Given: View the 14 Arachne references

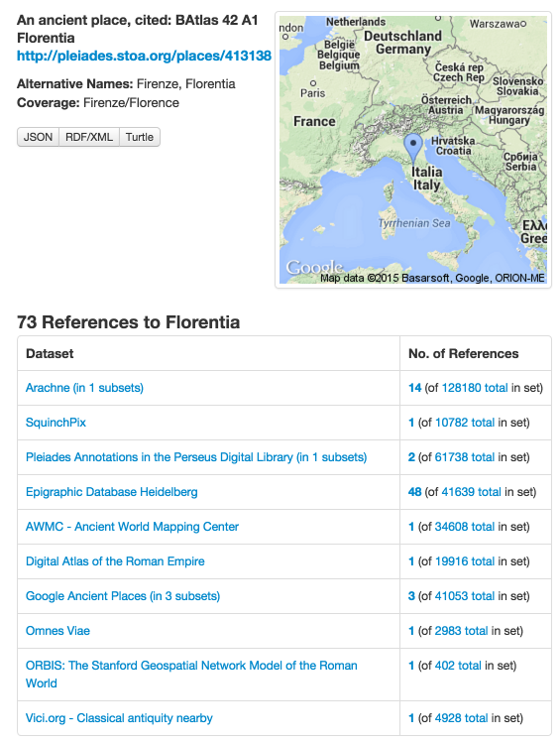Looking at the screenshot, I should pos(415,388).
